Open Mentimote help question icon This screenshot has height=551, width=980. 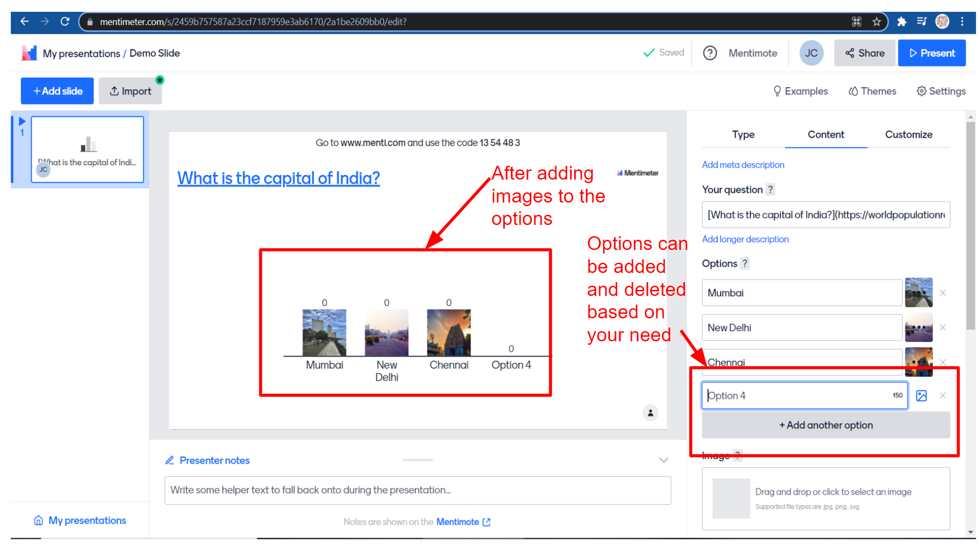709,53
